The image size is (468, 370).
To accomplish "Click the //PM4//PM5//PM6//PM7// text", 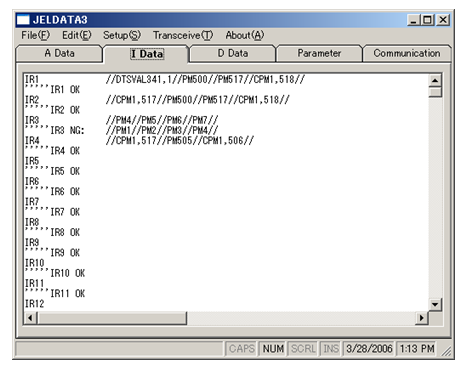I will coord(162,120).
